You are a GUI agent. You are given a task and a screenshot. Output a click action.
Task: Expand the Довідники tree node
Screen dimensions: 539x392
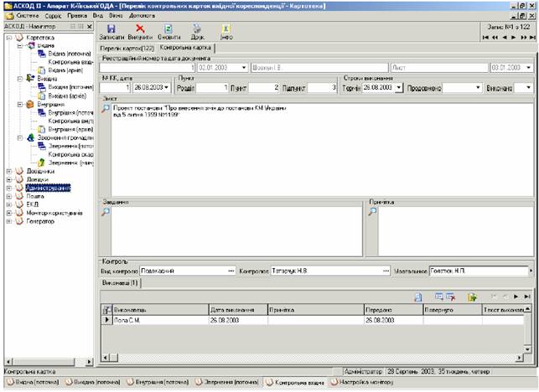8,170
